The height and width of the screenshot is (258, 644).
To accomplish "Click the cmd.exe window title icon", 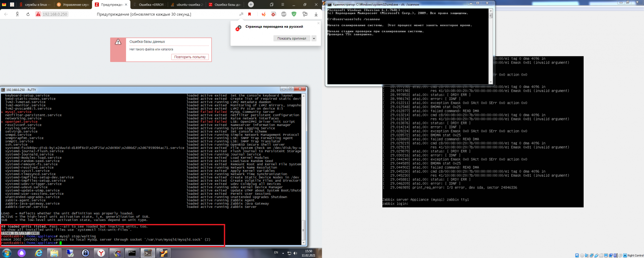I will pos(329,5).
